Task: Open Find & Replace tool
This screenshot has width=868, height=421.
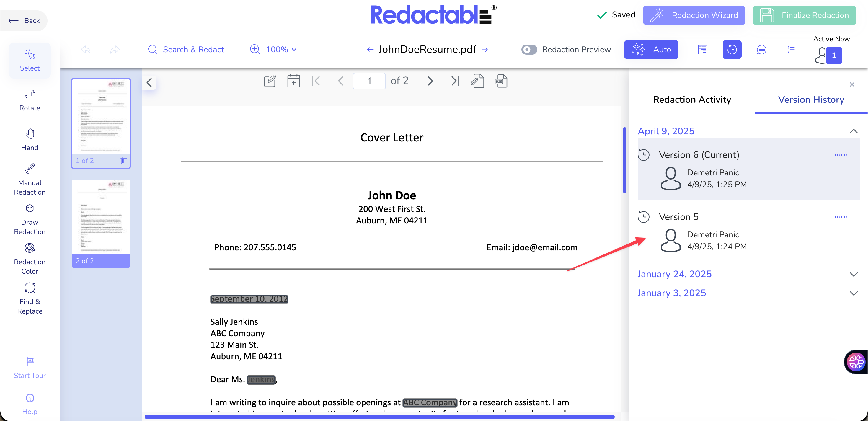Action: (x=30, y=299)
